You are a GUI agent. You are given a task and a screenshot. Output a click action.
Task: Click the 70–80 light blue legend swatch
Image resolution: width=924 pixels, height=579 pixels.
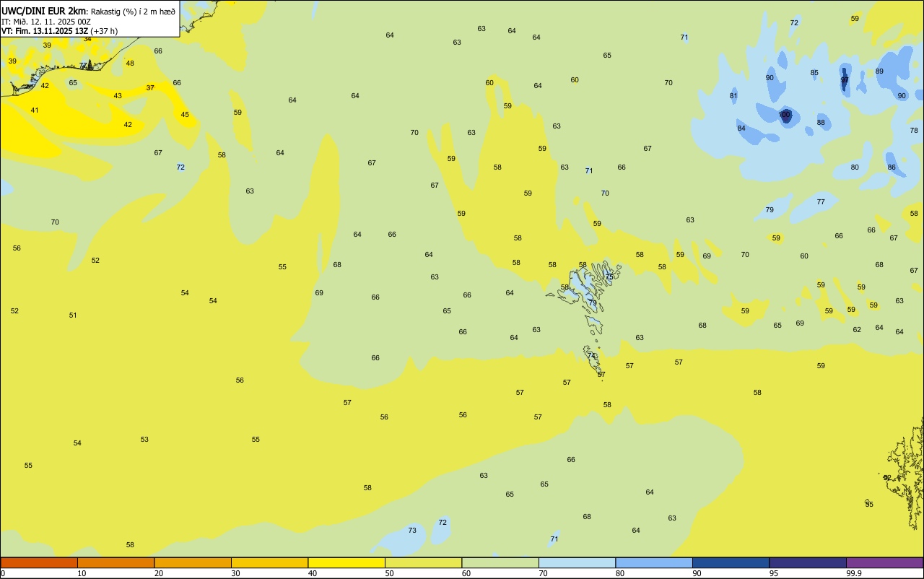pyautogui.click(x=577, y=562)
